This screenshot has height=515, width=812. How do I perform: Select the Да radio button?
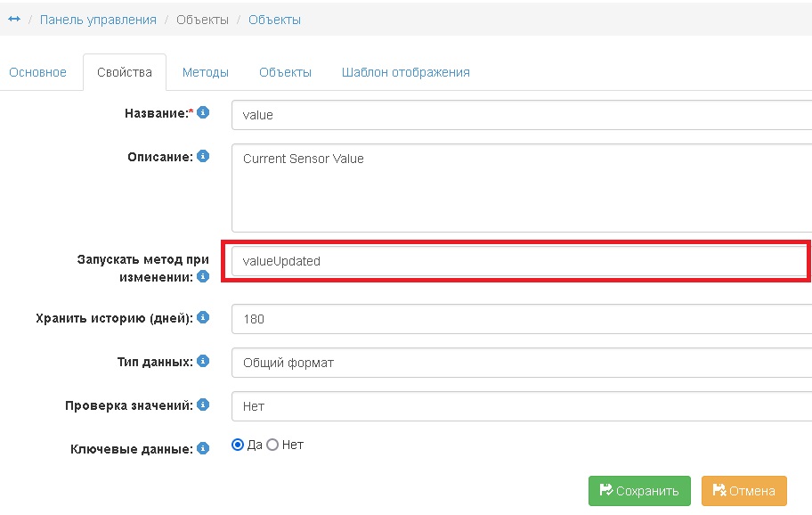[238, 445]
